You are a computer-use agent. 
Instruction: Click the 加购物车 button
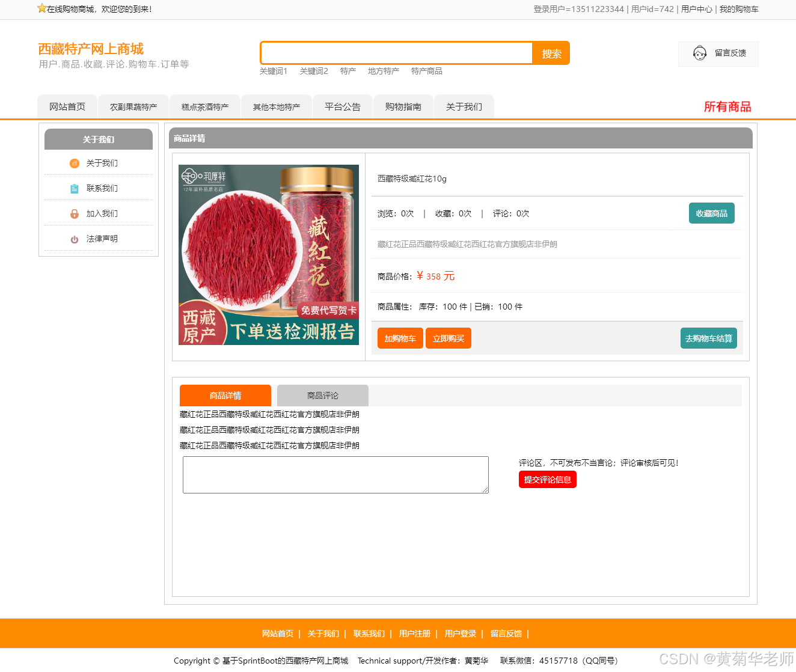400,338
